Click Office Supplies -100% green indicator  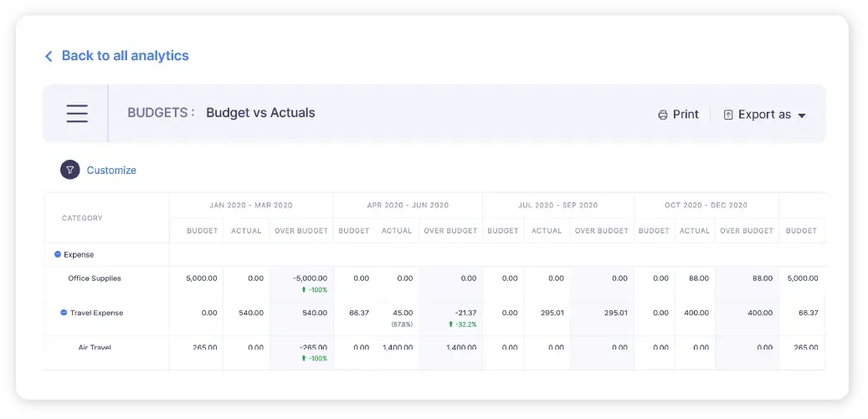[314, 289]
